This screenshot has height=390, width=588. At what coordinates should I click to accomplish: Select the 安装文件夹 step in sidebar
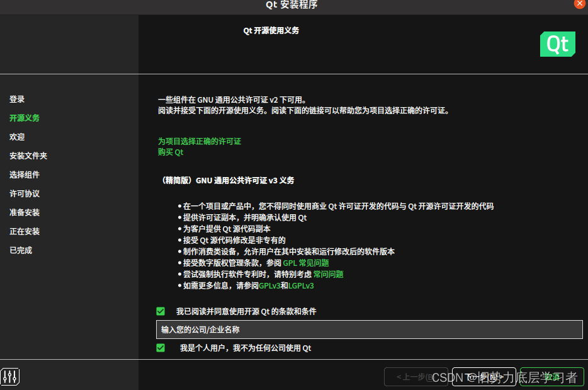click(x=28, y=156)
